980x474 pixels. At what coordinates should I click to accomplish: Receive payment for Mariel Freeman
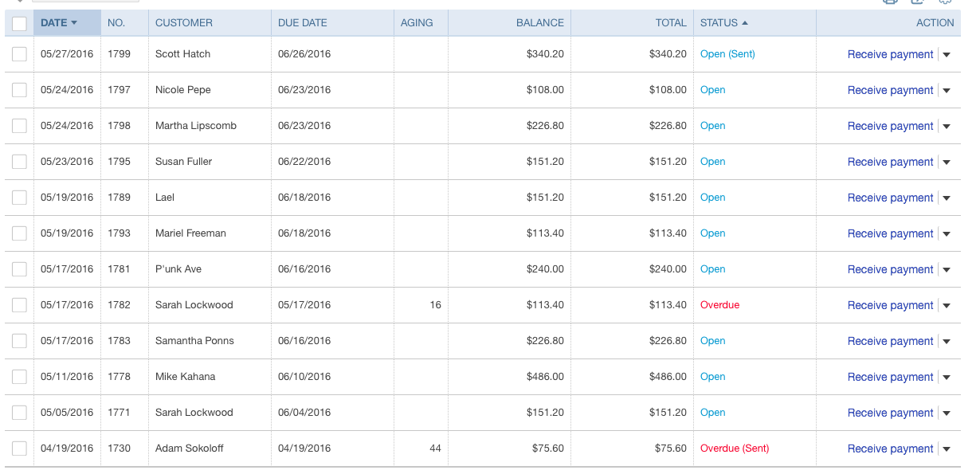coord(890,233)
